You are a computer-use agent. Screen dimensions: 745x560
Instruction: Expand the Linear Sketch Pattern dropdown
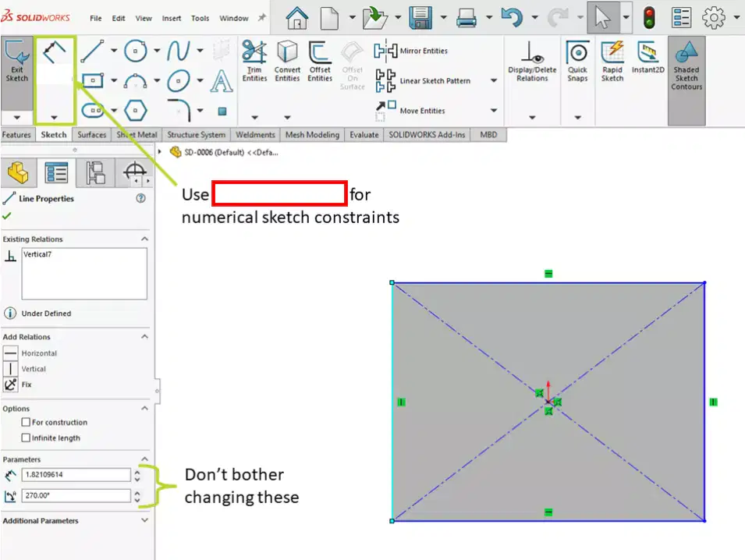click(494, 81)
